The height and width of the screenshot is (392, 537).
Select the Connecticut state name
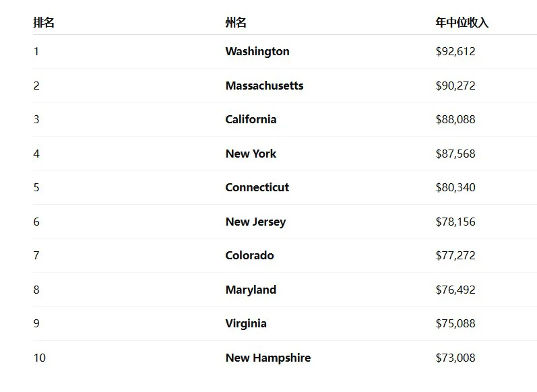coord(257,187)
